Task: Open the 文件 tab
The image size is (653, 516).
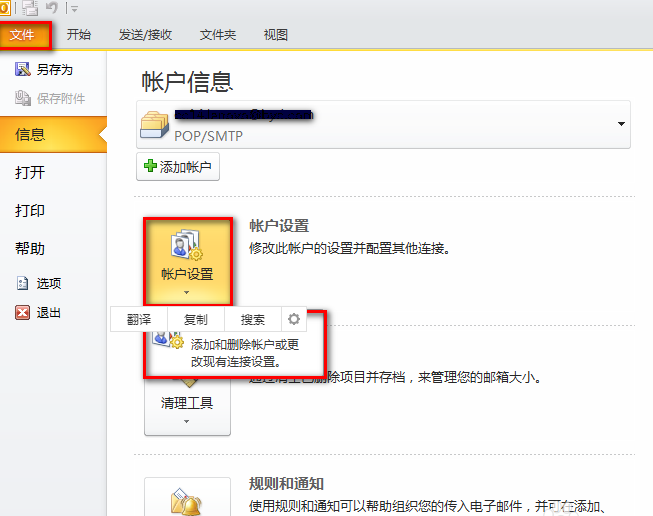Action: pos(23,35)
